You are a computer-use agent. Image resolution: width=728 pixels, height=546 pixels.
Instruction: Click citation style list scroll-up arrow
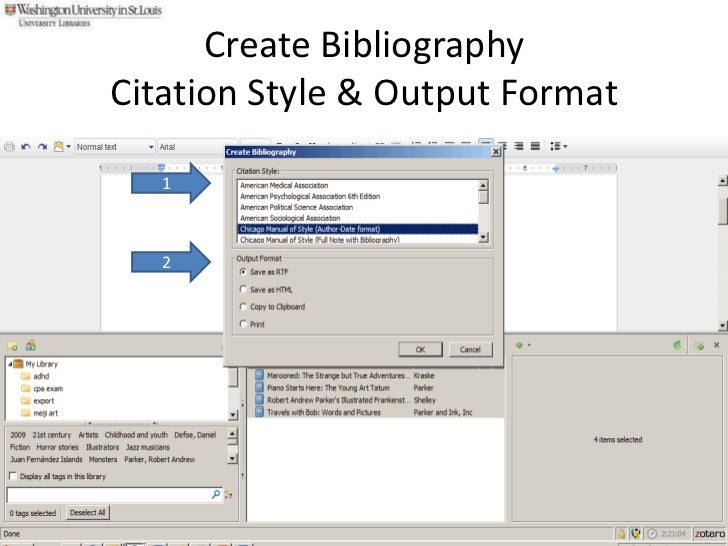[x=483, y=186]
